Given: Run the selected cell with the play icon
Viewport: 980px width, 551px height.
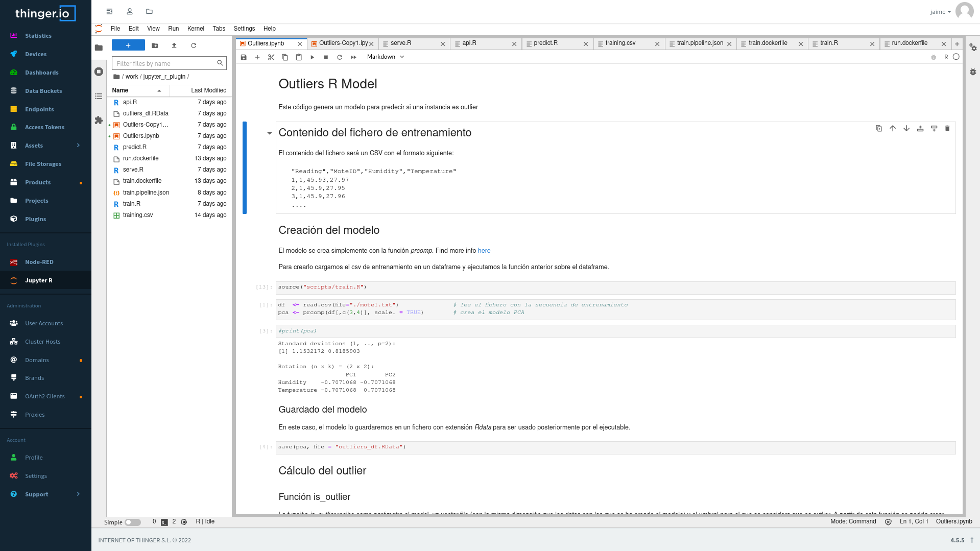Looking at the screenshot, I should 312,57.
